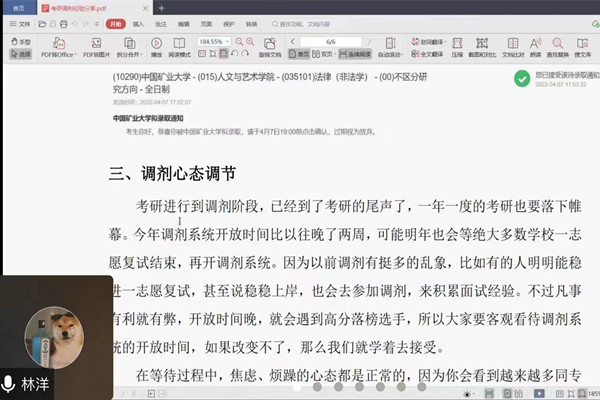The image size is (600, 400).
Task: Click the PDF转Office convert icon
Action: tap(58, 44)
